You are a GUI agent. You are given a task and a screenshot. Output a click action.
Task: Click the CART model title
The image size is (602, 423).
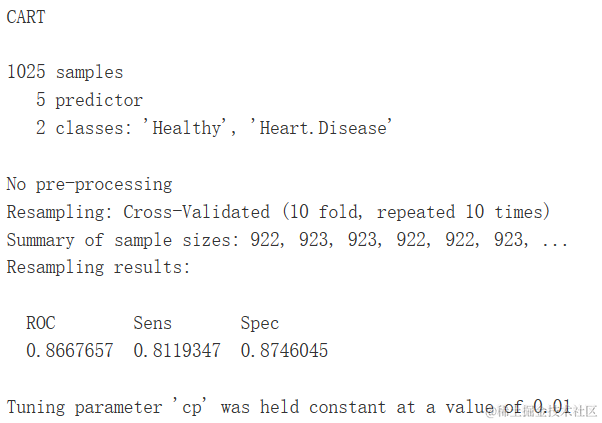pyautogui.click(x=26, y=17)
